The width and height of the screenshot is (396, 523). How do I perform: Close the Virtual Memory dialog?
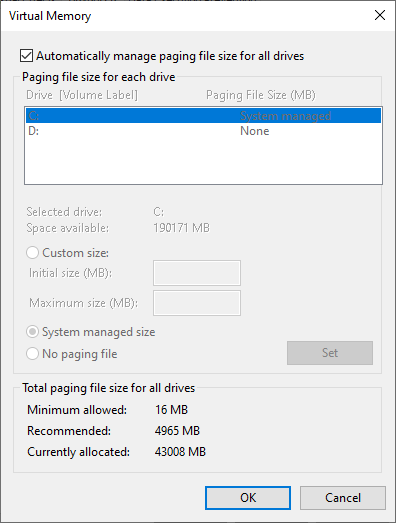(x=380, y=15)
